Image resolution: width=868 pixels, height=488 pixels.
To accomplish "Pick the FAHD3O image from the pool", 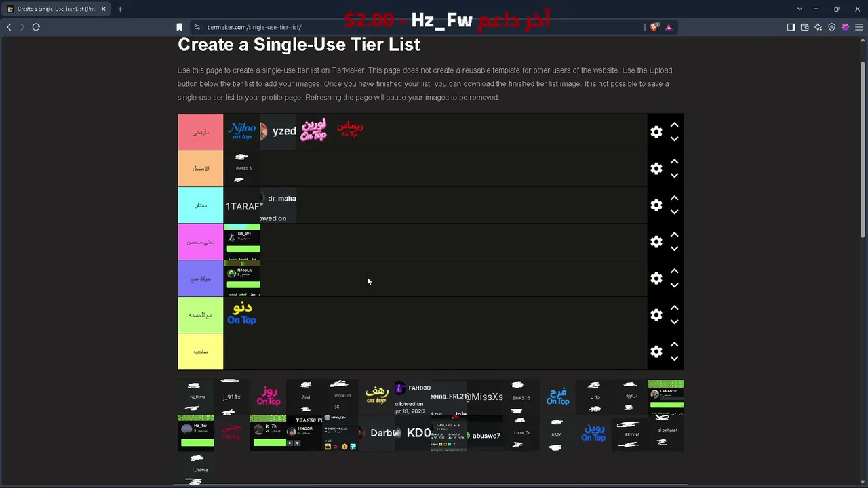I will (x=412, y=397).
